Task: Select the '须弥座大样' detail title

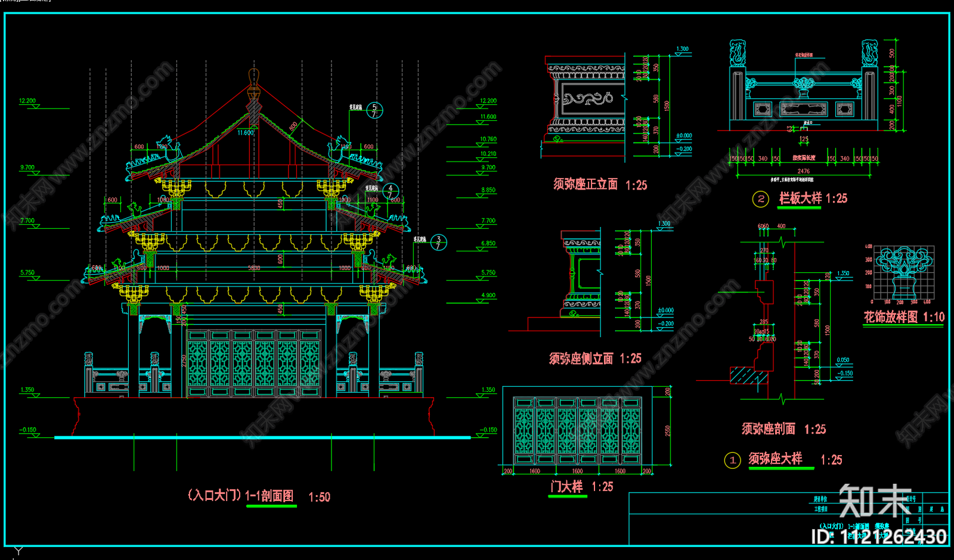Action: [776, 458]
